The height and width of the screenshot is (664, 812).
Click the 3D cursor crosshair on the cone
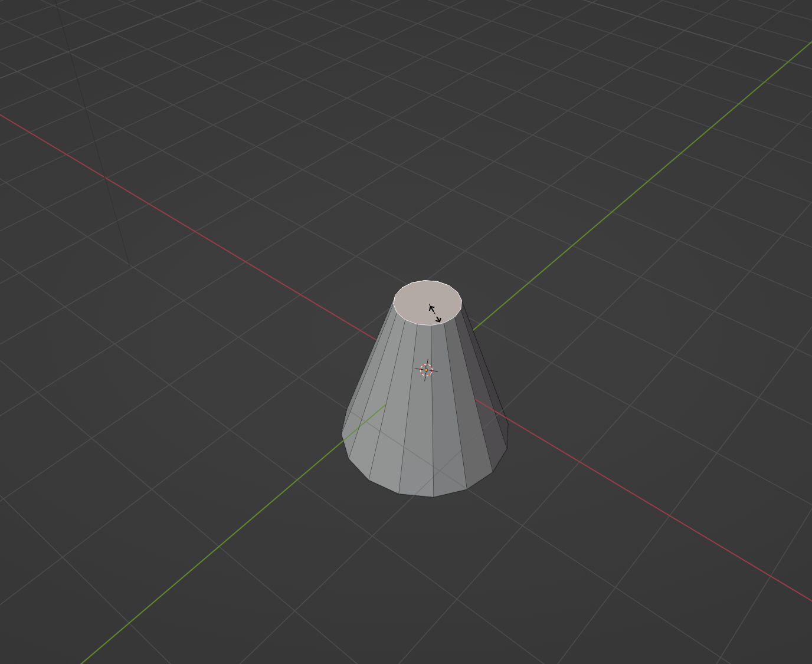click(x=426, y=370)
